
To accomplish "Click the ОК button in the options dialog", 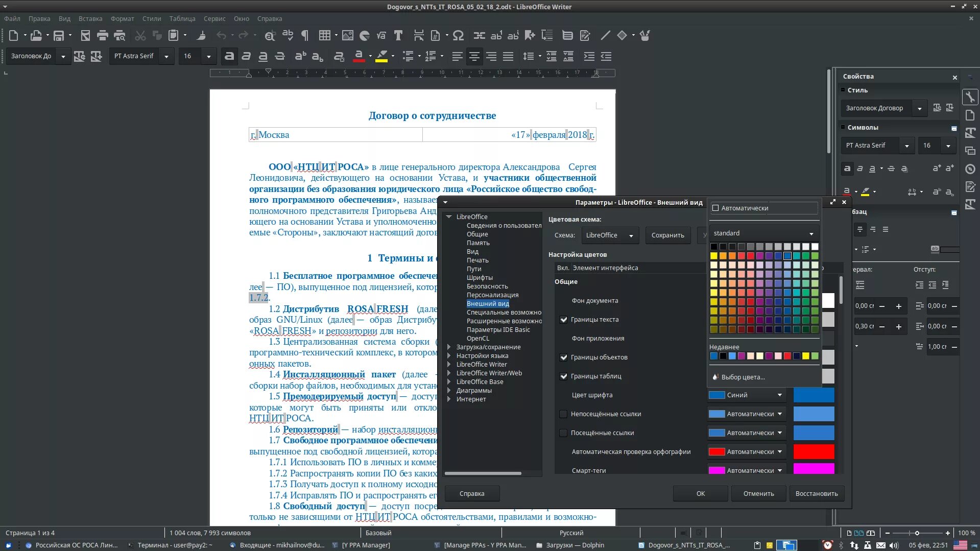I will click(701, 494).
